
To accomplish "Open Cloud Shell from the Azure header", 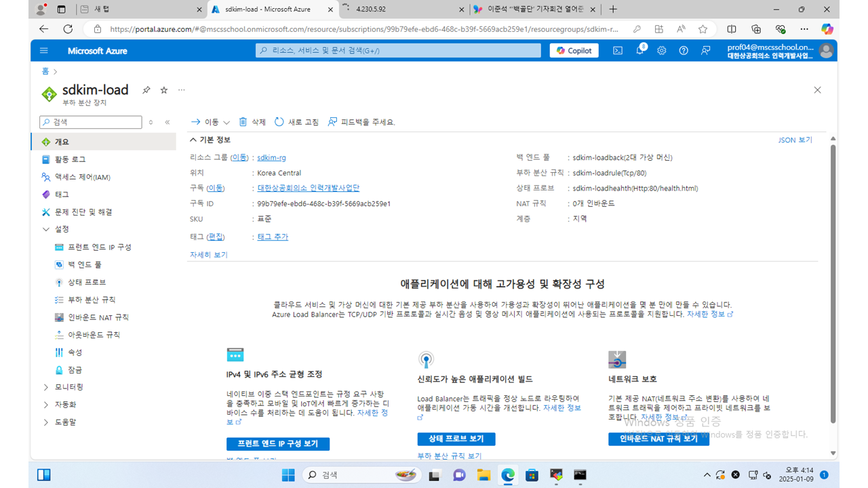I will [x=618, y=51].
